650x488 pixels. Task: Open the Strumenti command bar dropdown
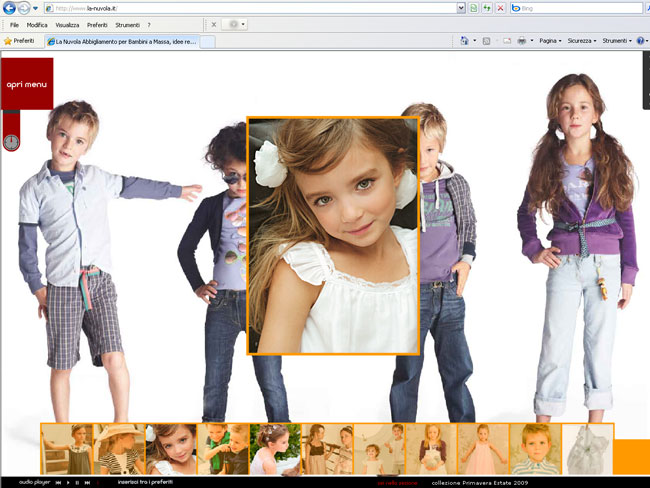[617, 41]
